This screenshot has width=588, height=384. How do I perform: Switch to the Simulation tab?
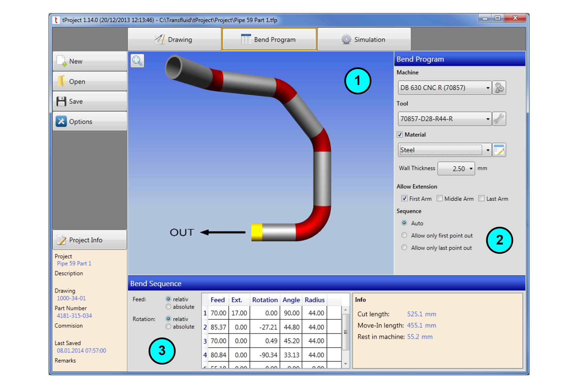coord(364,39)
